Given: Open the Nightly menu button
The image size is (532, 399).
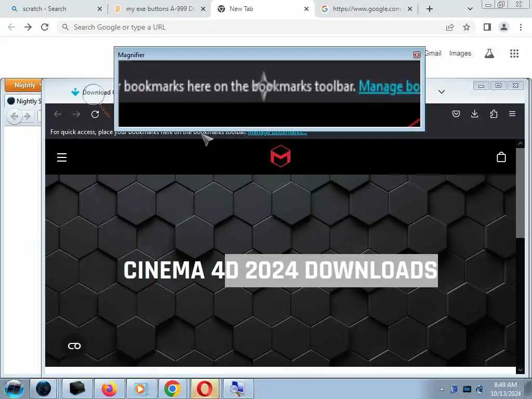Looking at the screenshot, I should 24,85.
